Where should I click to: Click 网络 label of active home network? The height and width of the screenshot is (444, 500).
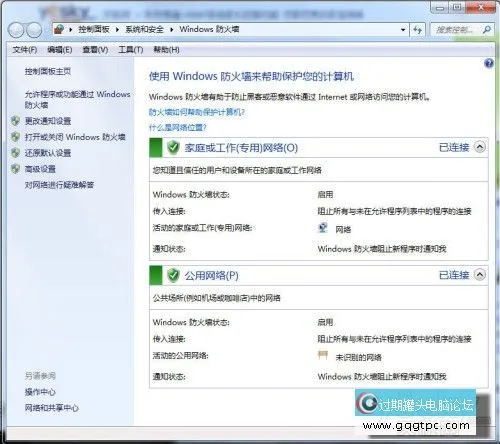point(343,229)
